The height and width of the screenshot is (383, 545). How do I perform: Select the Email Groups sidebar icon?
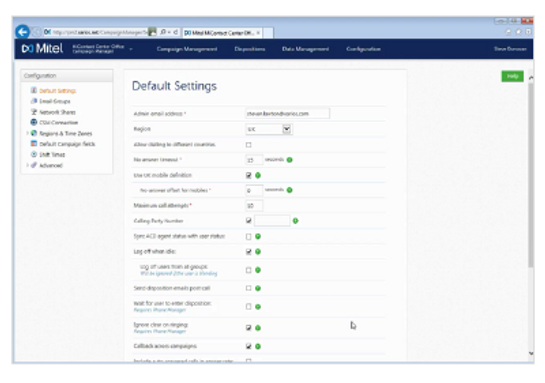(34, 101)
